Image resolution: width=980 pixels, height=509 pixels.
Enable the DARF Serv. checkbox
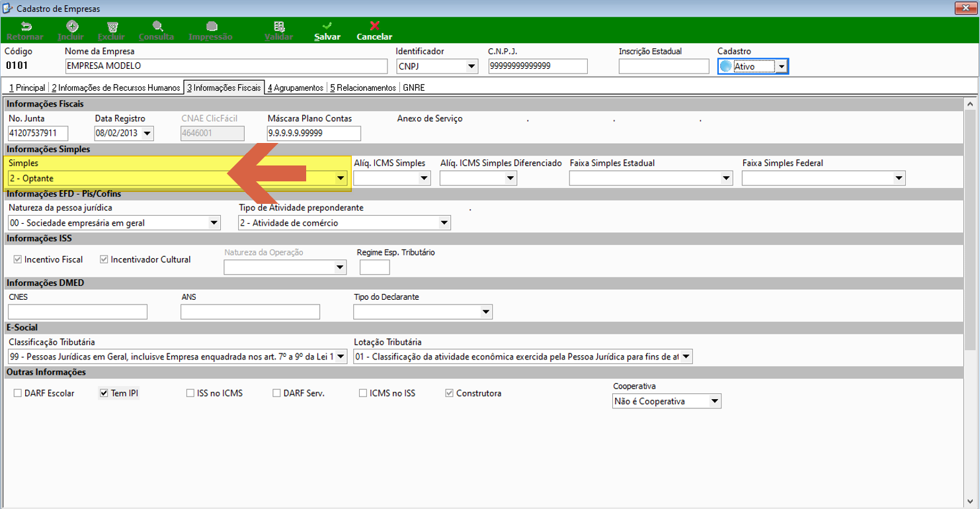click(276, 393)
